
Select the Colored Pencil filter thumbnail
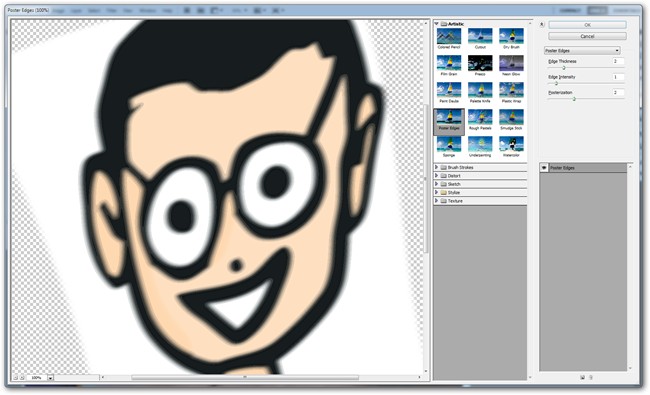pyautogui.click(x=449, y=36)
